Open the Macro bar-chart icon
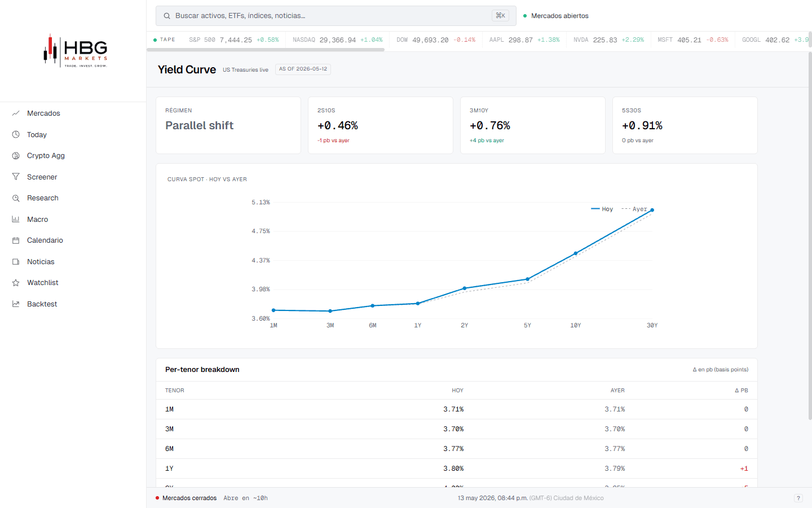Image resolution: width=812 pixels, height=508 pixels. tap(16, 219)
